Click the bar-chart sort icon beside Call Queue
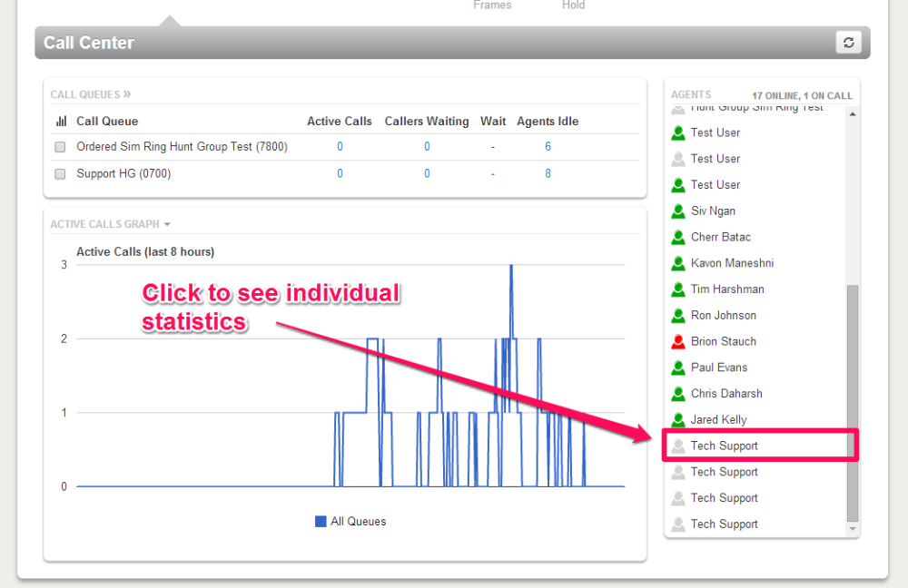Screen dimensions: 908x588 click(x=60, y=121)
